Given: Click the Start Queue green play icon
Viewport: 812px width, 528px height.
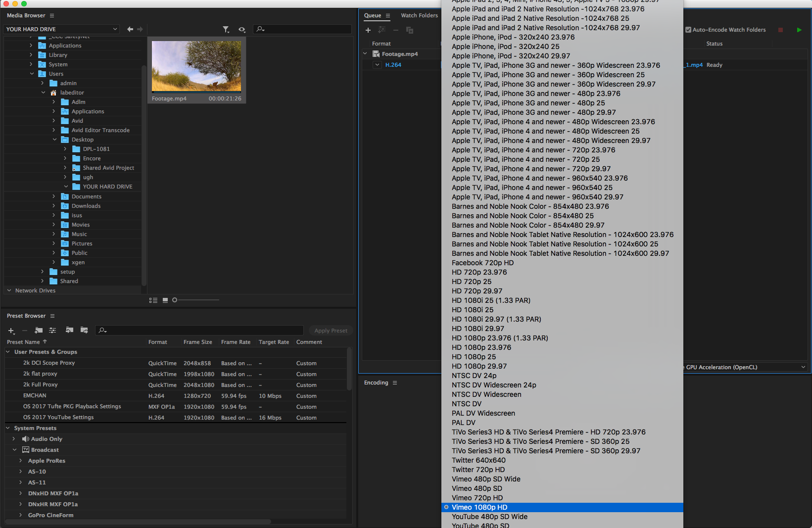Looking at the screenshot, I should tap(799, 30).
